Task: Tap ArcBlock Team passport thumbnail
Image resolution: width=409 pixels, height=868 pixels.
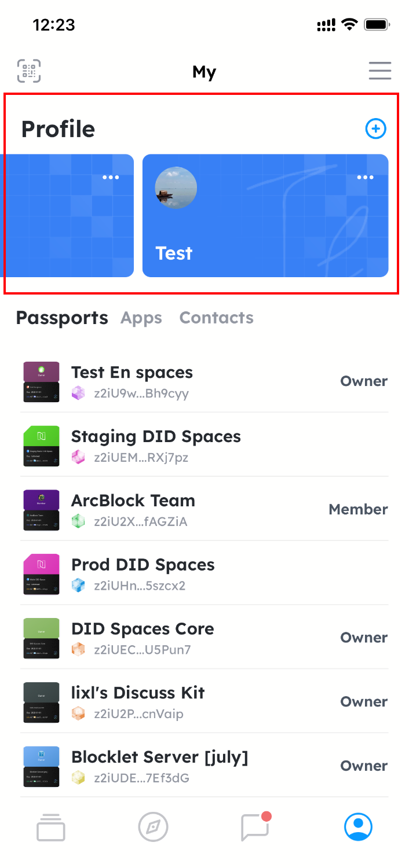Action: [41, 510]
